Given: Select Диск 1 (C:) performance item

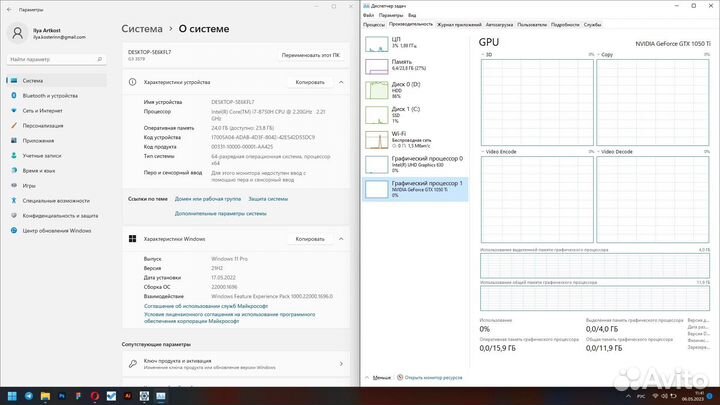Looking at the screenshot, I should tap(415, 115).
